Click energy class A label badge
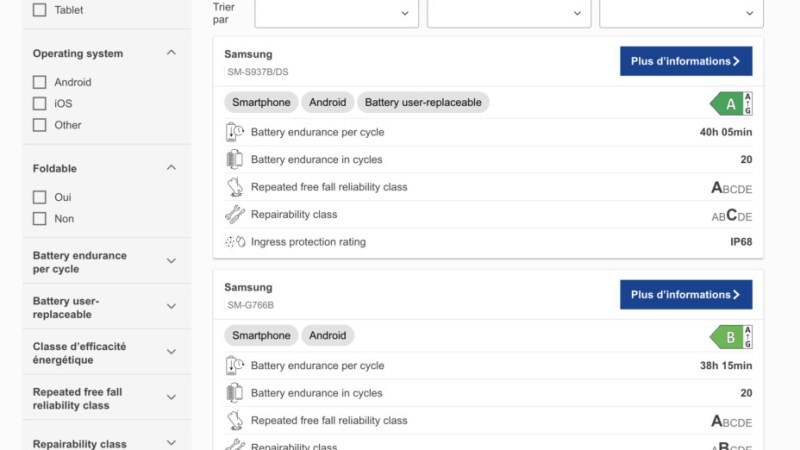 (x=731, y=104)
